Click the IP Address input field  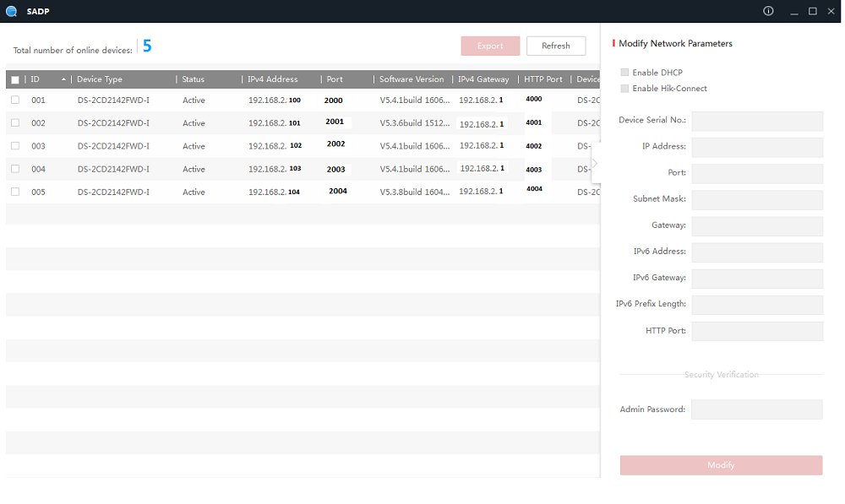tap(756, 147)
